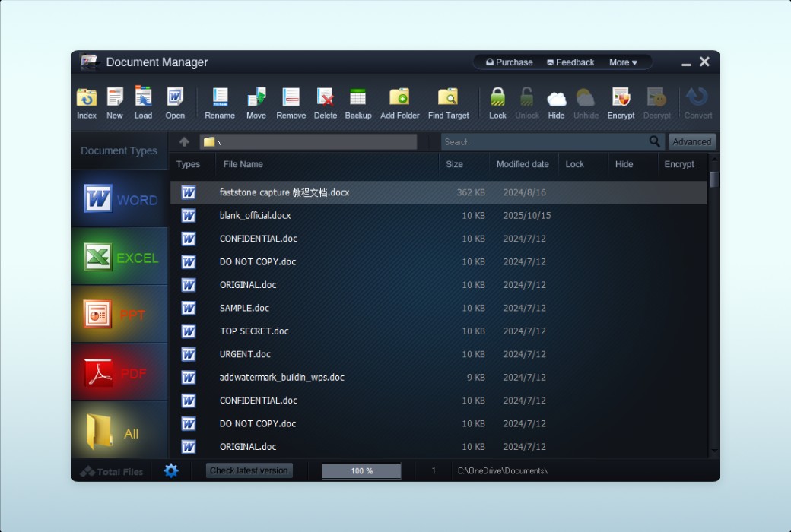791x532 pixels.
Task: Go up one folder level arrow
Action: [x=184, y=142]
